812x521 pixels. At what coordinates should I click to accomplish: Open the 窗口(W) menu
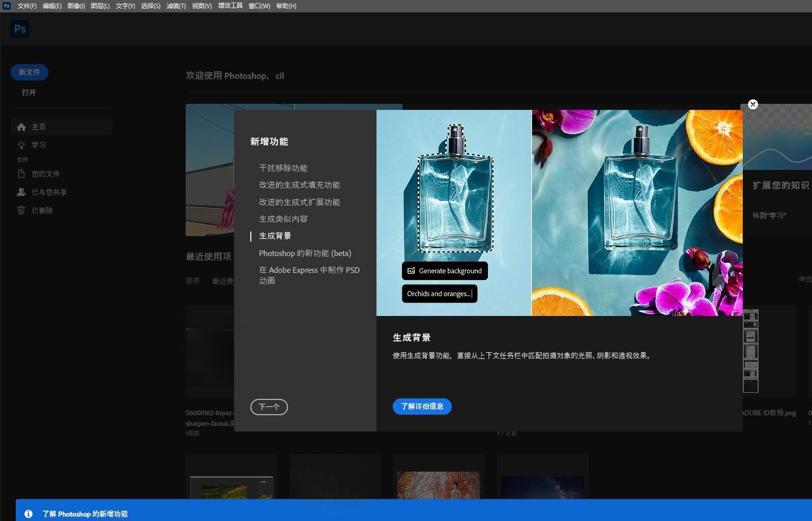(259, 6)
